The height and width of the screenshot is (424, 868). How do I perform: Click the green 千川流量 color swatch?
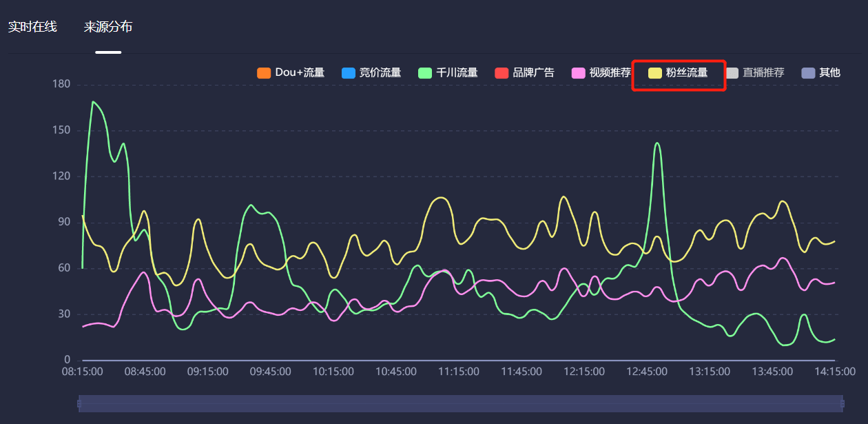pyautogui.click(x=425, y=72)
